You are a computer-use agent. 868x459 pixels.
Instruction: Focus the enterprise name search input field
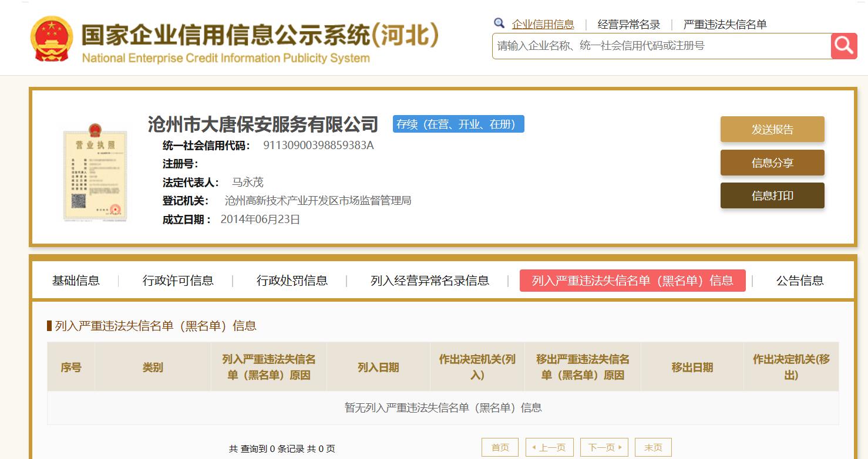(x=661, y=46)
